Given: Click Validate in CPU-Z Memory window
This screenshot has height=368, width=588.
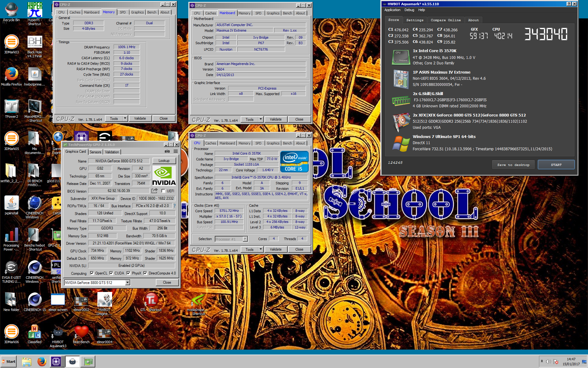Looking at the screenshot, I should pyautogui.click(x=140, y=118).
